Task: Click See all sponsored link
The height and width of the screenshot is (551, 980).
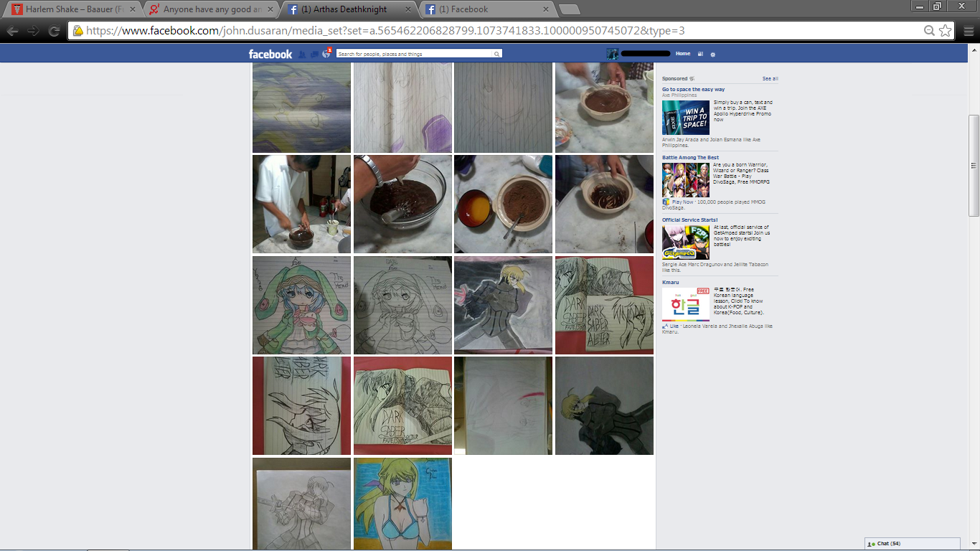Action: (x=770, y=78)
